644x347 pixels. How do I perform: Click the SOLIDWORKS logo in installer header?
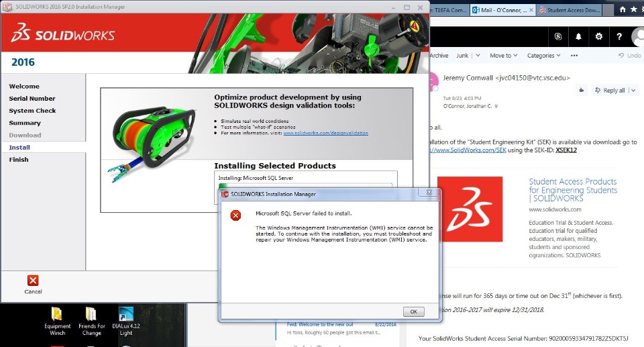(x=63, y=33)
